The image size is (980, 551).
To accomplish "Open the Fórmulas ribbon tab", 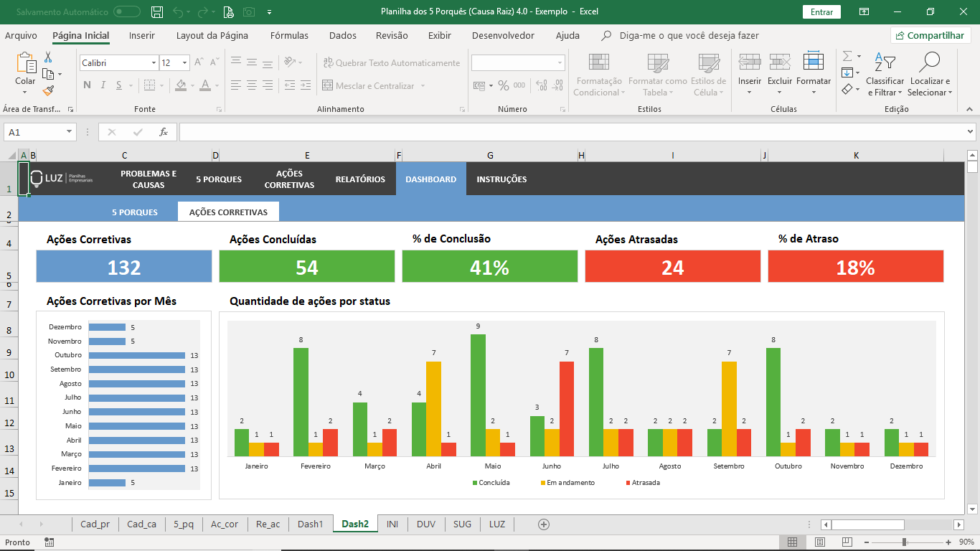I will (289, 35).
